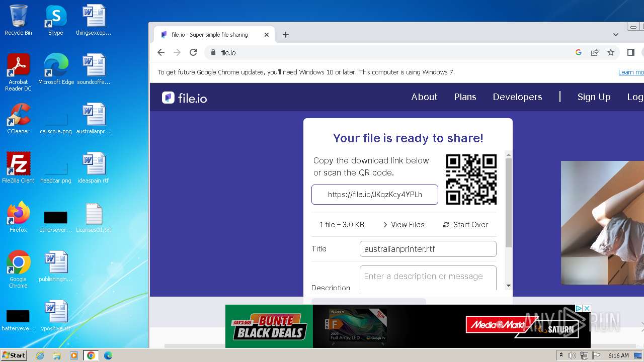Open FileZilla Client desktop shortcut
The image size is (644, 362).
point(18,168)
